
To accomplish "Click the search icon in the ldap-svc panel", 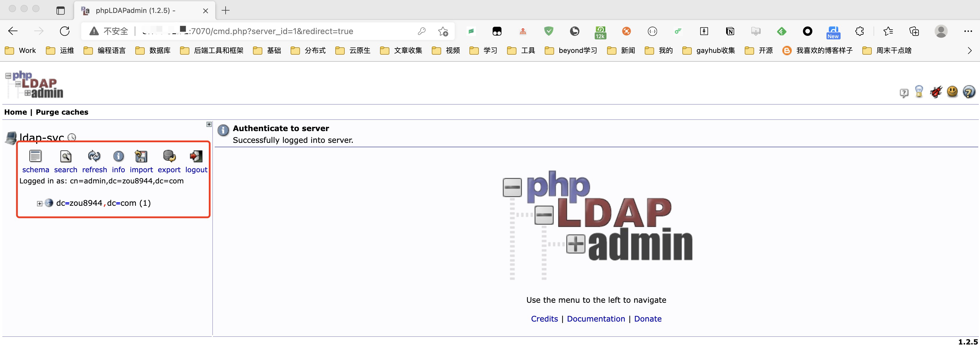I will click(x=65, y=156).
